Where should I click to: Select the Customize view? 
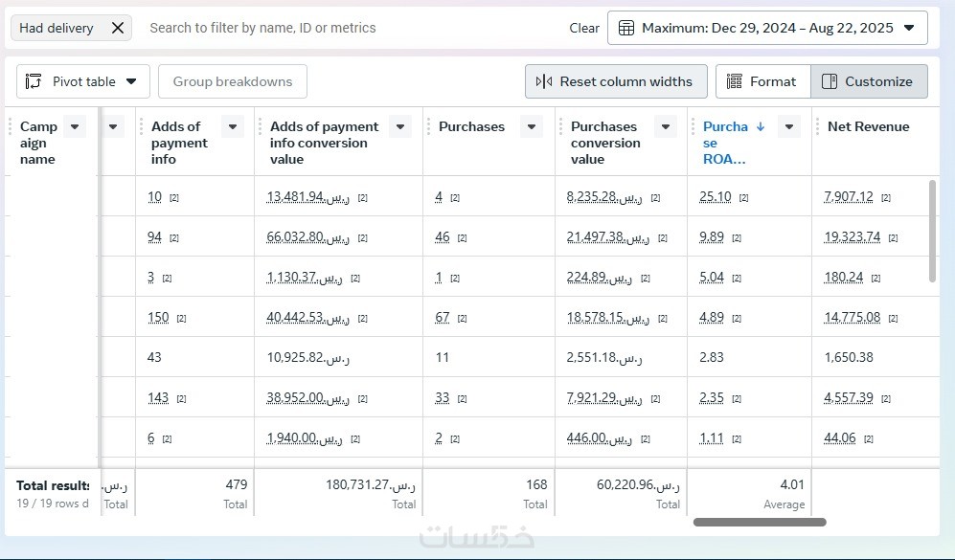[x=869, y=81]
